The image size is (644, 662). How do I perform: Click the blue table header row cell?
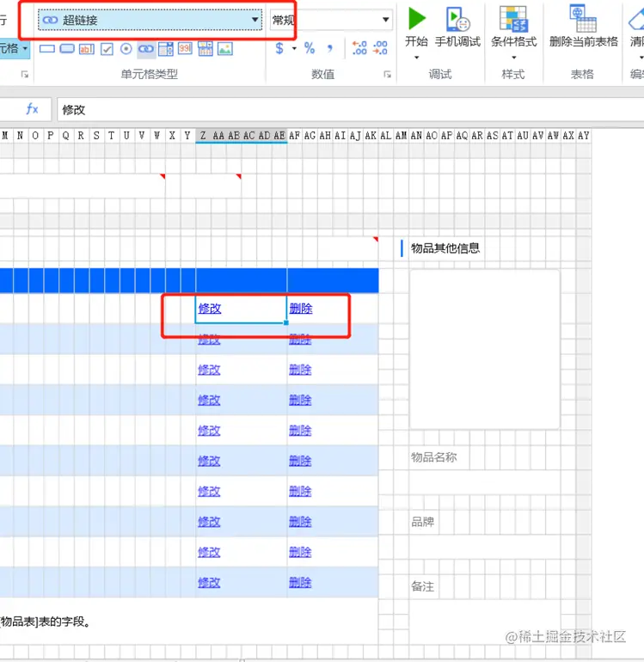coord(189,280)
